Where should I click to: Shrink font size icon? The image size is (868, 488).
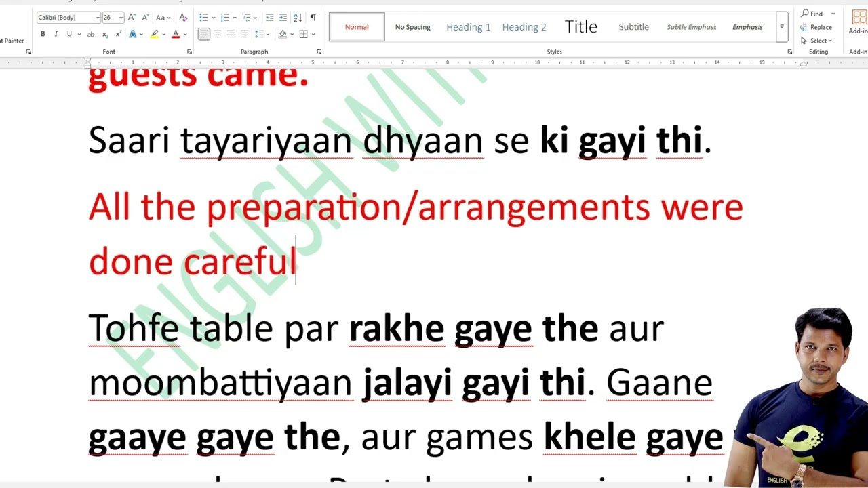pos(144,17)
